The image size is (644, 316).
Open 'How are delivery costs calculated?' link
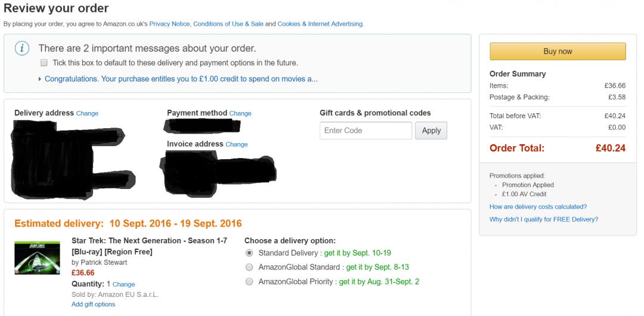538,207
